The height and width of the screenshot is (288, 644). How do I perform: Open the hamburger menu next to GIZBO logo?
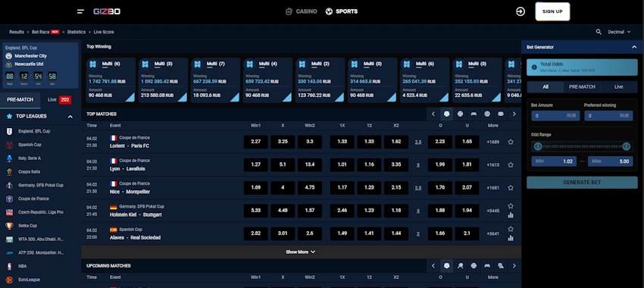coord(80,11)
